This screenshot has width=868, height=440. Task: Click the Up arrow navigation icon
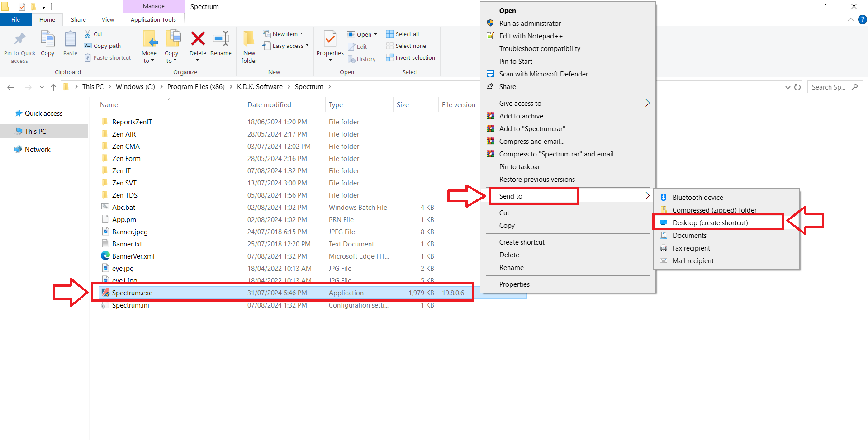(x=53, y=87)
